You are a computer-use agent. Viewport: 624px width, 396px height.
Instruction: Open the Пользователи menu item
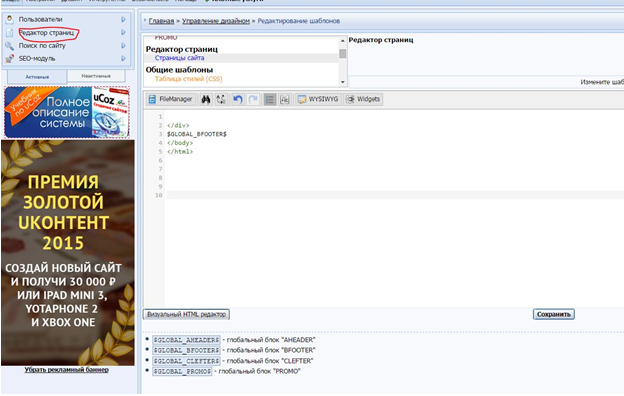[40, 19]
